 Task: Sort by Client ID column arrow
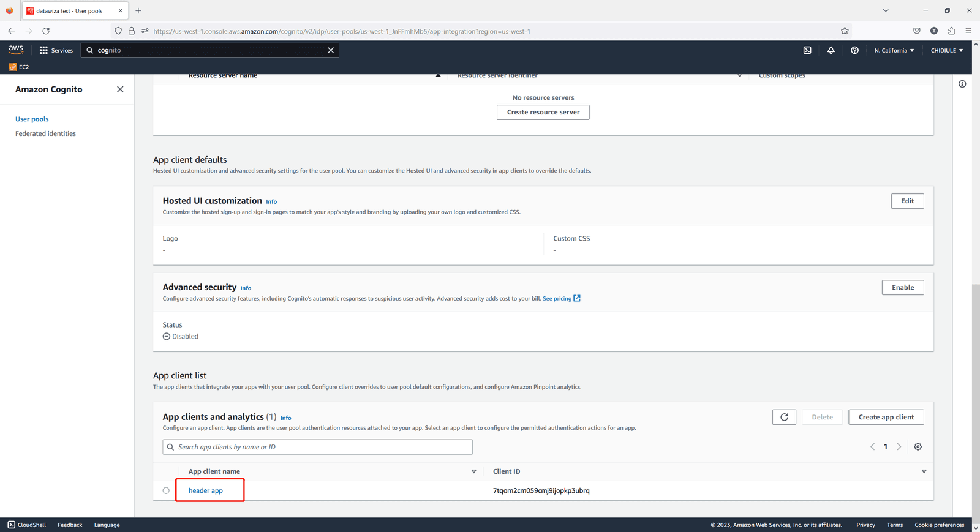tap(924, 471)
